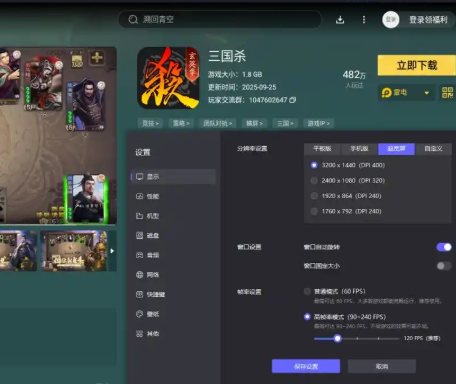Click the magnifier search icon
Image resolution: width=456 pixels, height=384 pixels.
pos(133,19)
